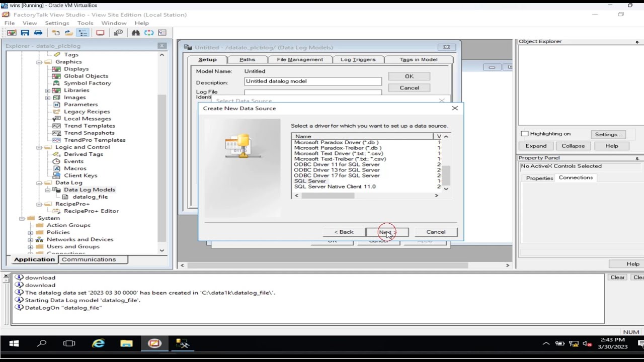Click the Clear button in the diagnostics list

pos(617,278)
